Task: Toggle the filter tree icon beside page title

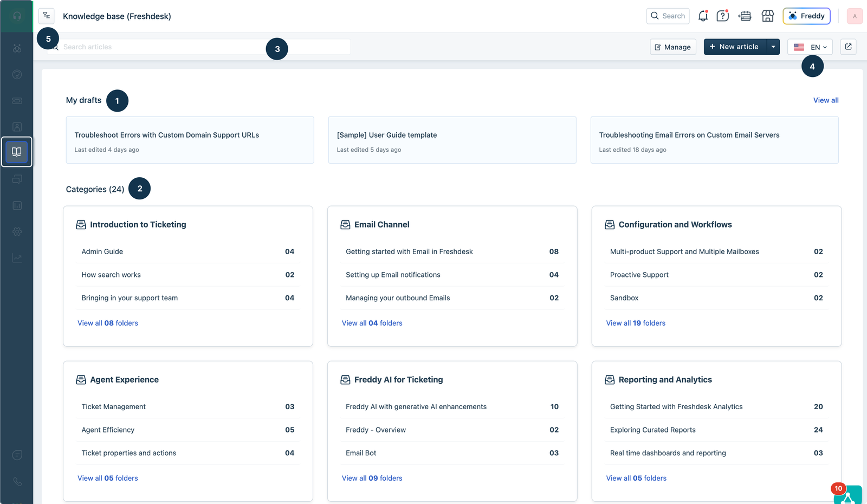Action: point(47,16)
